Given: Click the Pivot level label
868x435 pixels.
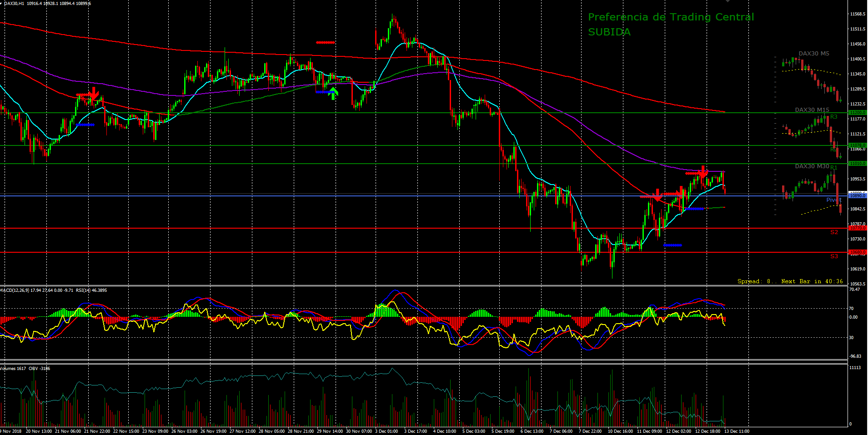Looking at the screenshot, I should click(833, 200).
